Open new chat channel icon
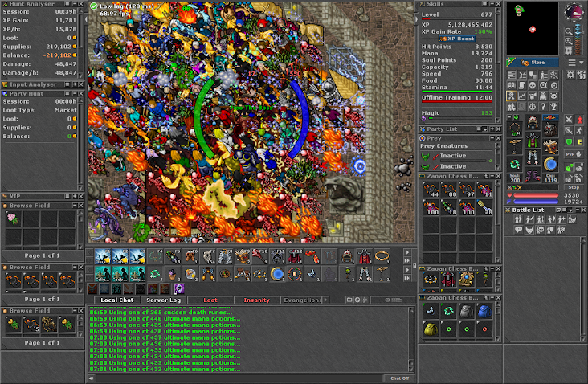Image resolution: width=588 pixels, height=384 pixels. [x=349, y=300]
